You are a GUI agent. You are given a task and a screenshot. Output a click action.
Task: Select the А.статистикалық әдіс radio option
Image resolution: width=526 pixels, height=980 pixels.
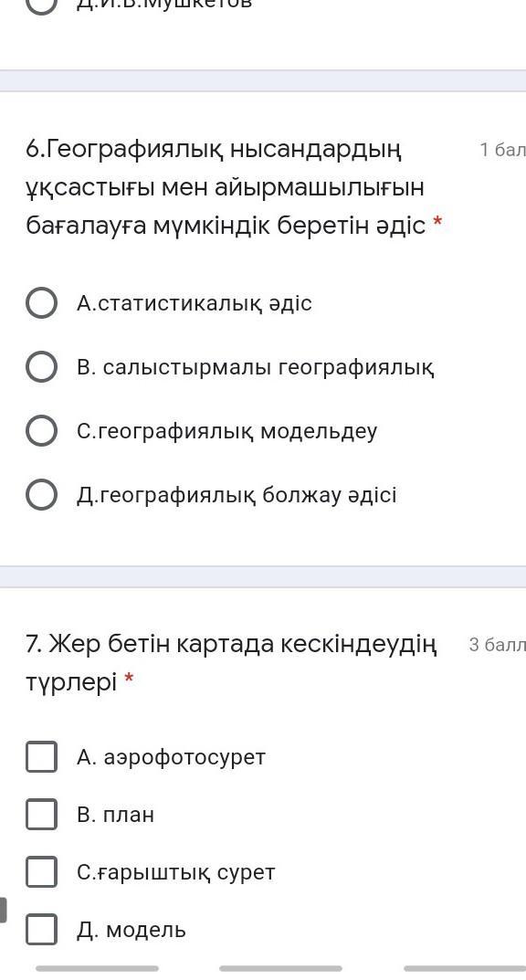[x=41, y=304]
